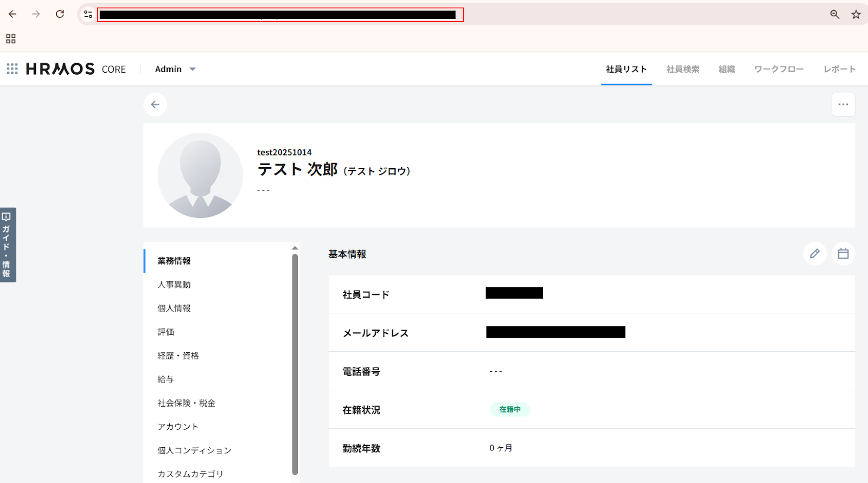Edit 基本情報 with the pencil icon
868x483 pixels.
(x=815, y=254)
